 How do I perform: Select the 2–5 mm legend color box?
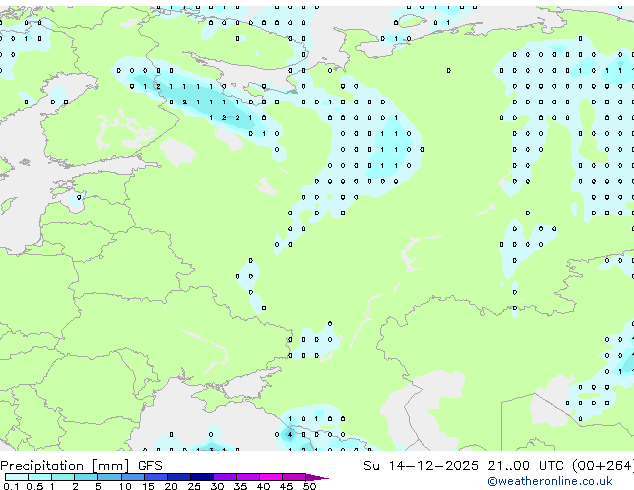pyautogui.click(x=86, y=477)
